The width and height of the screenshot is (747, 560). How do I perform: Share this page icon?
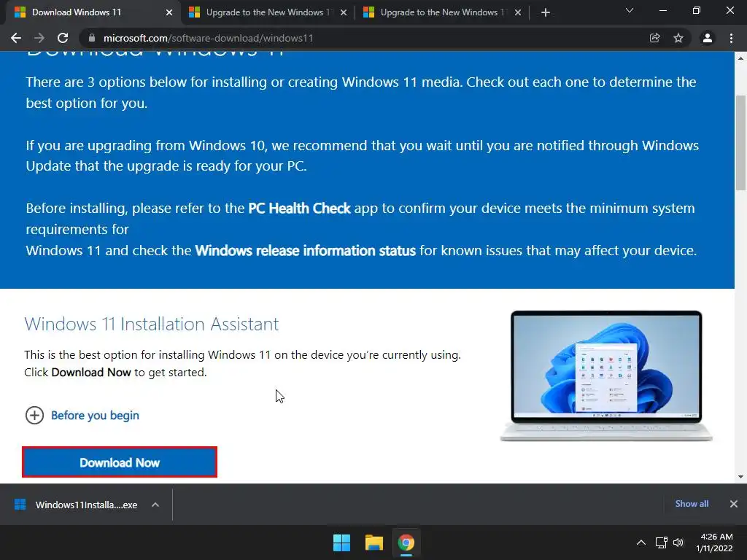click(x=655, y=38)
